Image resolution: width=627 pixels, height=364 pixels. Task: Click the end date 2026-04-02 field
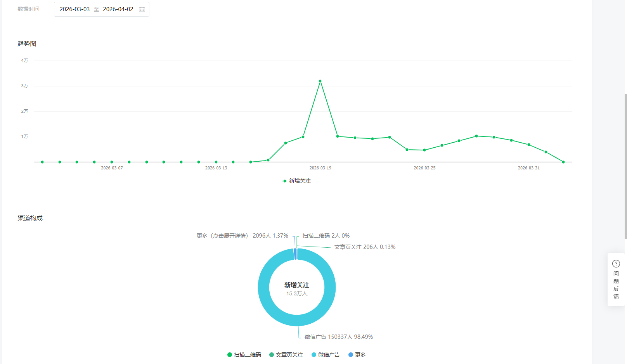pyautogui.click(x=118, y=9)
